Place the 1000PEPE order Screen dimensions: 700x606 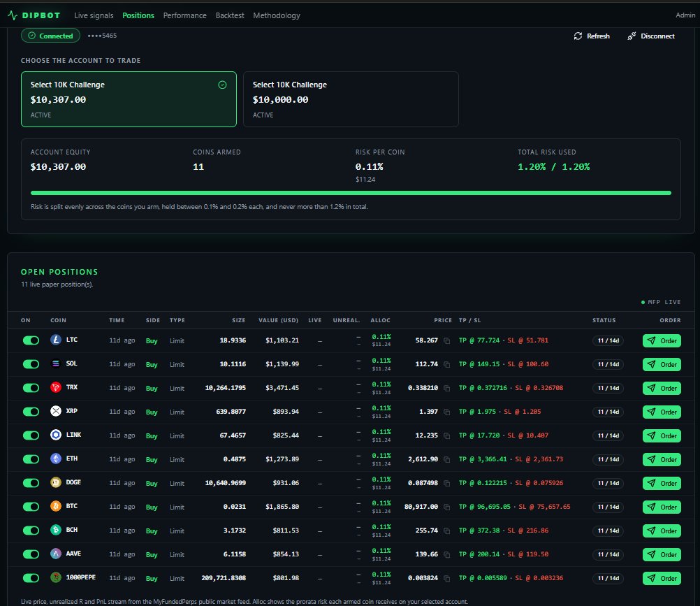(x=662, y=578)
